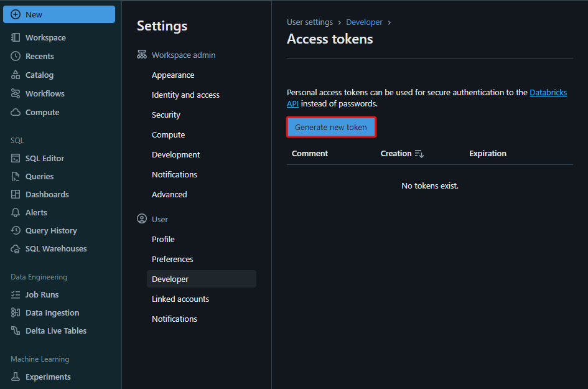Image resolution: width=588 pixels, height=389 pixels.
Task: Generate a new access token
Action: 331,128
